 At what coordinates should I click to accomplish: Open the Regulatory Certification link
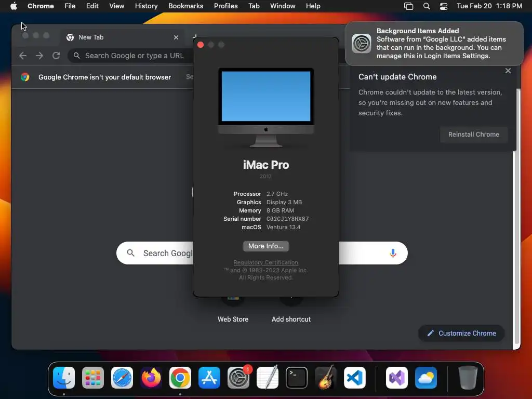[x=265, y=262]
